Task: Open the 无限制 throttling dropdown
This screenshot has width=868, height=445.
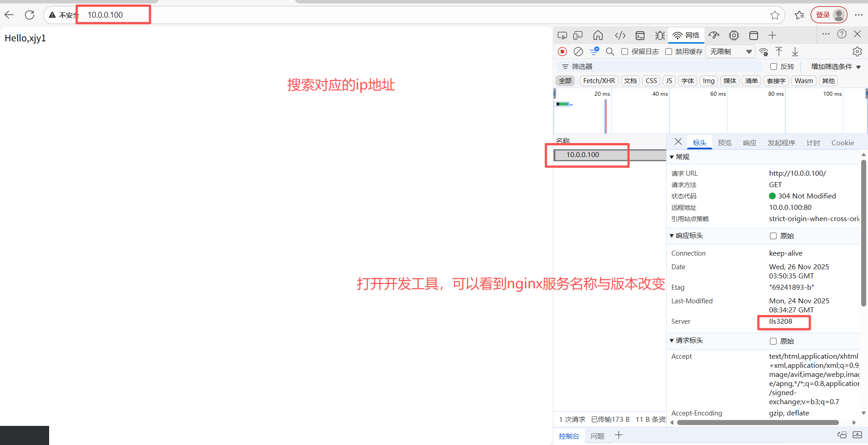Action: click(x=730, y=52)
